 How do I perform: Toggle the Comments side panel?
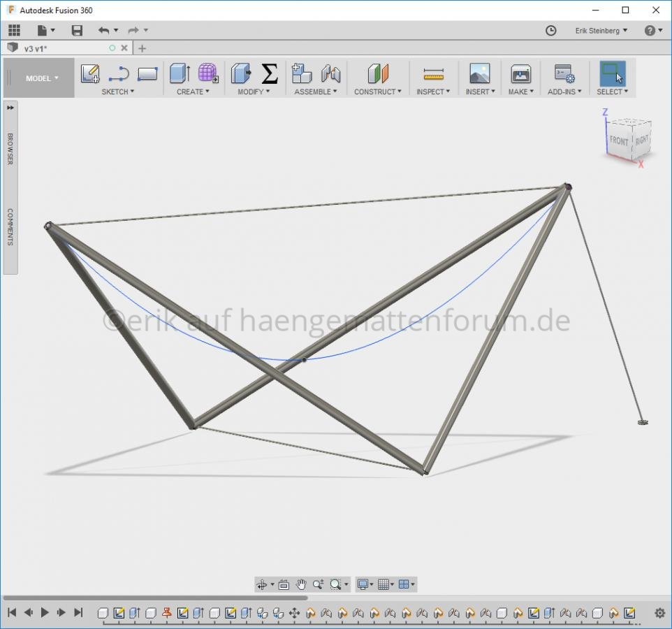(10, 226)
